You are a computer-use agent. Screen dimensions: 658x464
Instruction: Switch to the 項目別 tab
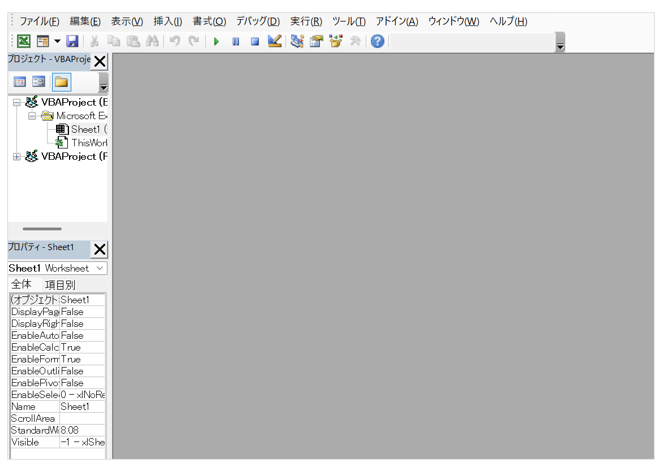60,285
